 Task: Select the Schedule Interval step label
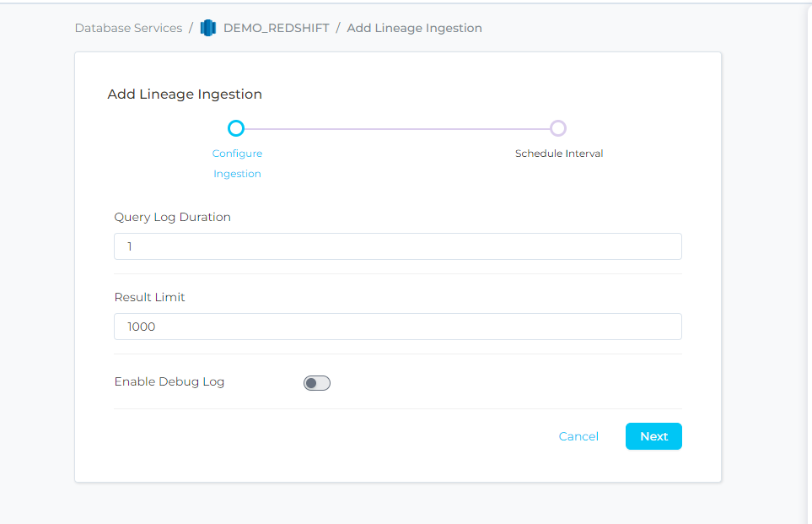pos(558,154)
